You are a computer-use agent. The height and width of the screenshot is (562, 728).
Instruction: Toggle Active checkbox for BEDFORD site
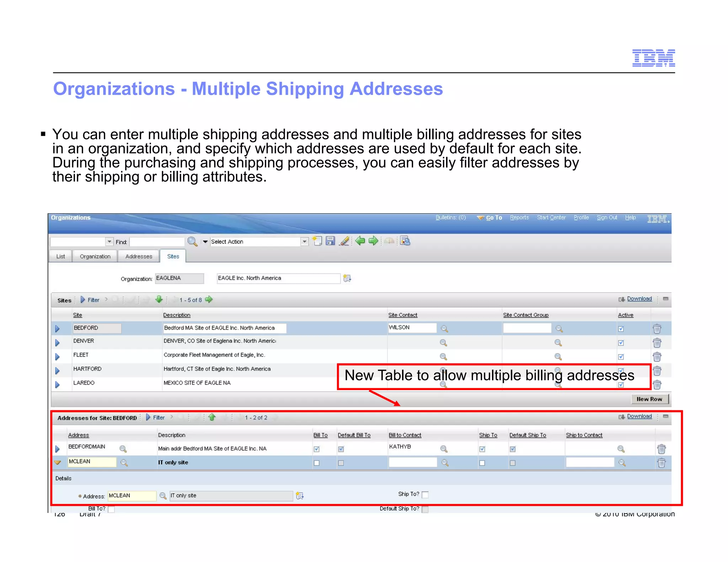[x=621, y=329]
